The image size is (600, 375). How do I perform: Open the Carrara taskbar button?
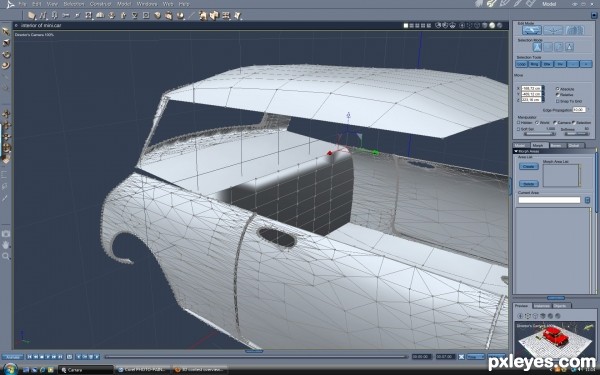85,370
